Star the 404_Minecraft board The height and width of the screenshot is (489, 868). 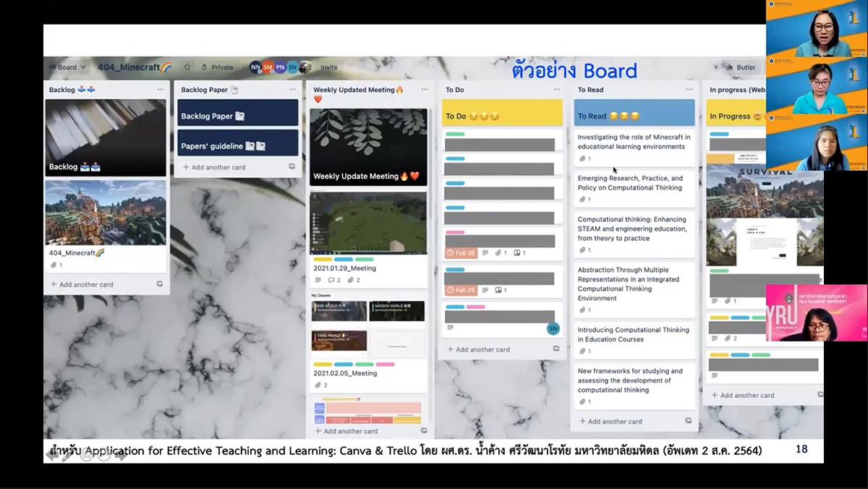click(187, 67)
